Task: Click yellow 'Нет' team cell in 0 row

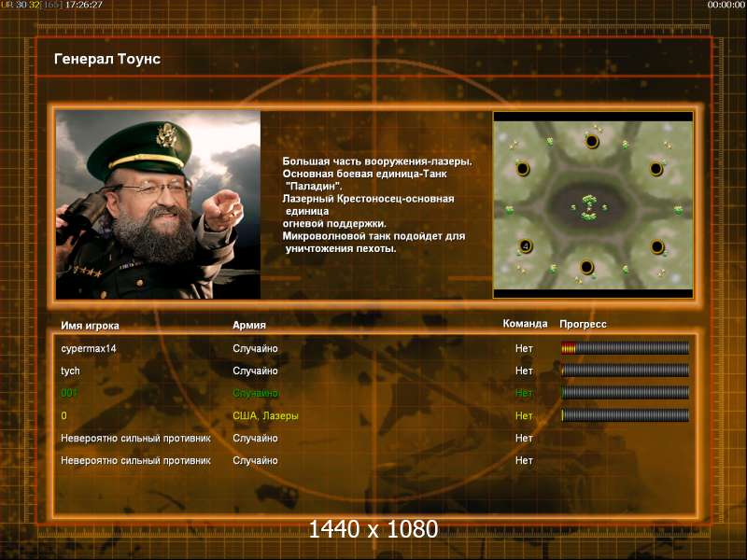Action: 524,415
